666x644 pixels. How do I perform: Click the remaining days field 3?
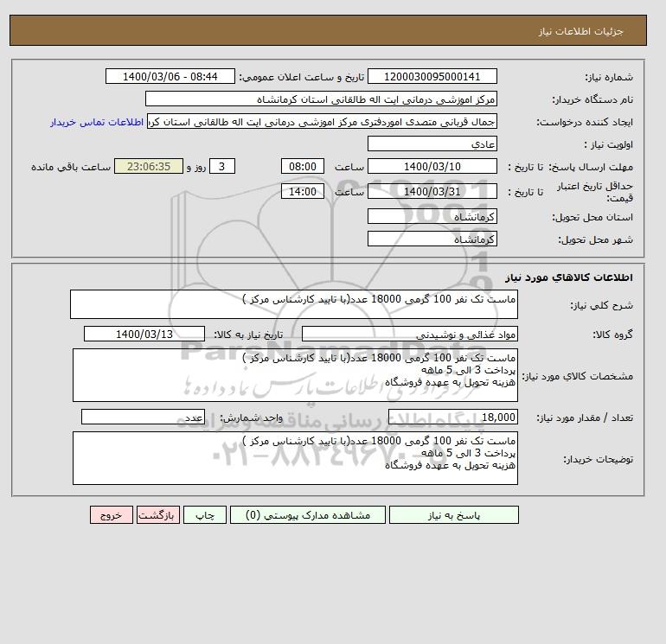coord(222,167)
